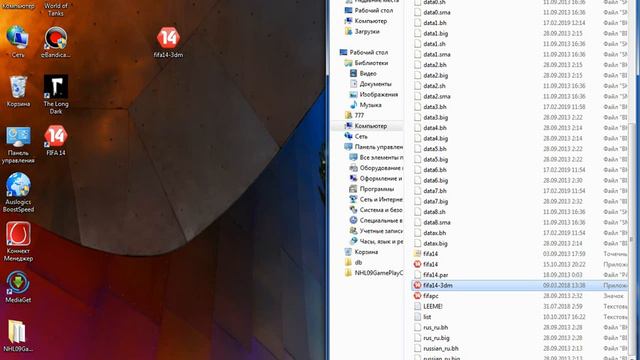This screenshot has width=640, height=360.
Task: Open Часы, язык и регион tree item
Action: pos(376,242)
